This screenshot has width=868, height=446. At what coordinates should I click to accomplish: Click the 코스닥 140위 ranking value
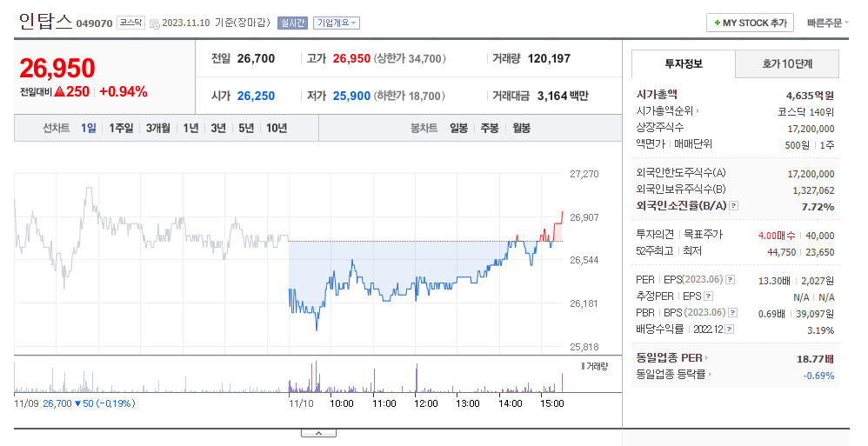805,112
